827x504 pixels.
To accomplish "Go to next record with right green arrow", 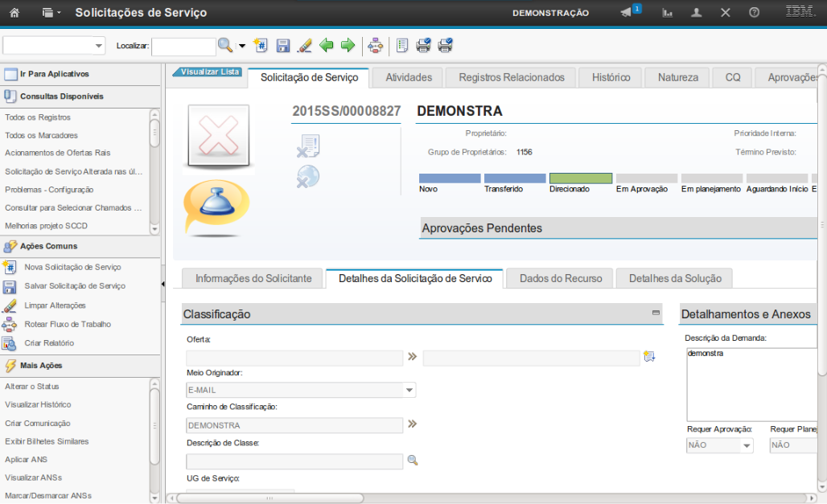I will [x=348, y=46].
